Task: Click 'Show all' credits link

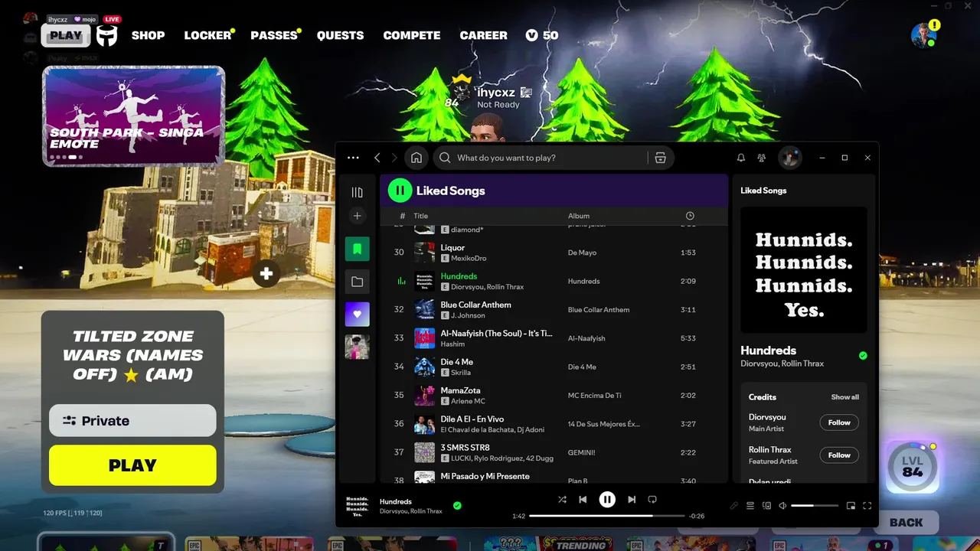Action: point(845,397)
